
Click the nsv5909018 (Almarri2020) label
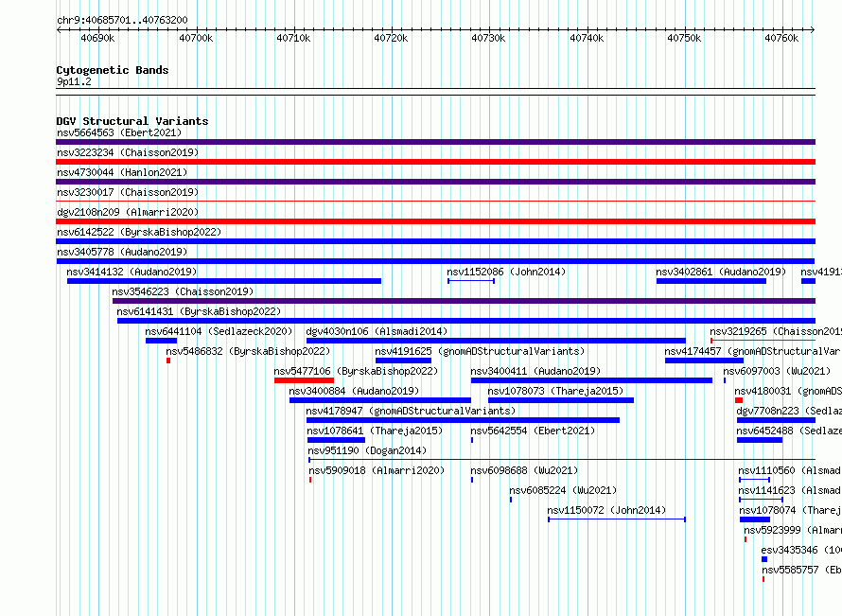pyautogui.click(x=377, y=470)
